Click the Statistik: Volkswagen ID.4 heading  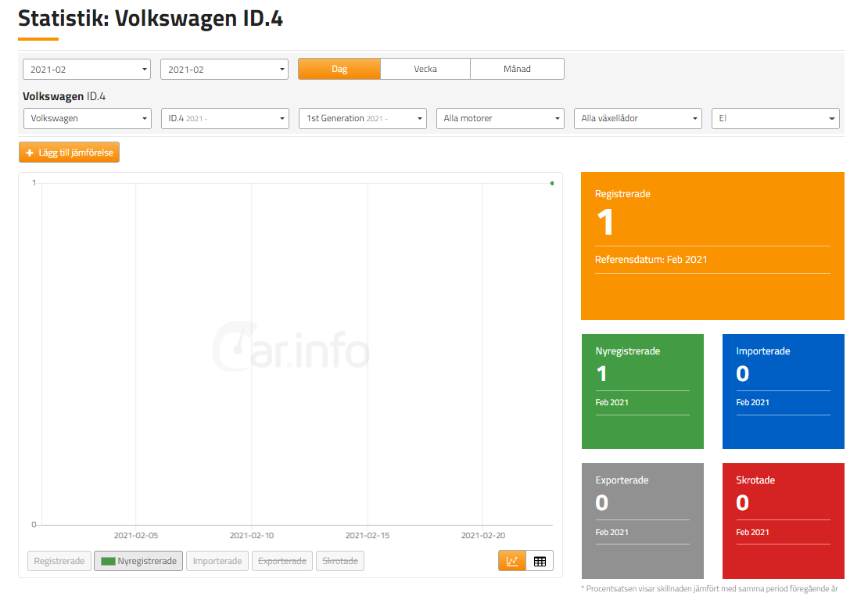tap(151, 19)
